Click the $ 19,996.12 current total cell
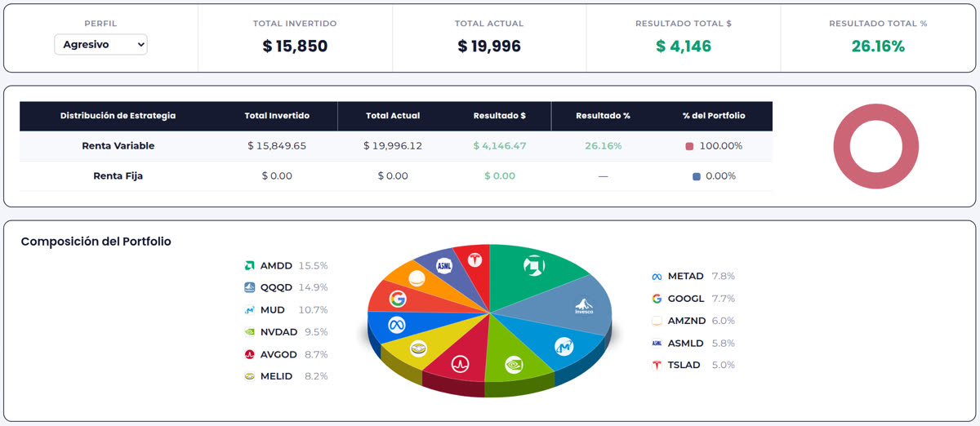Screen dimensions: 980x426 pyautogui.click(x=393, y=146)
